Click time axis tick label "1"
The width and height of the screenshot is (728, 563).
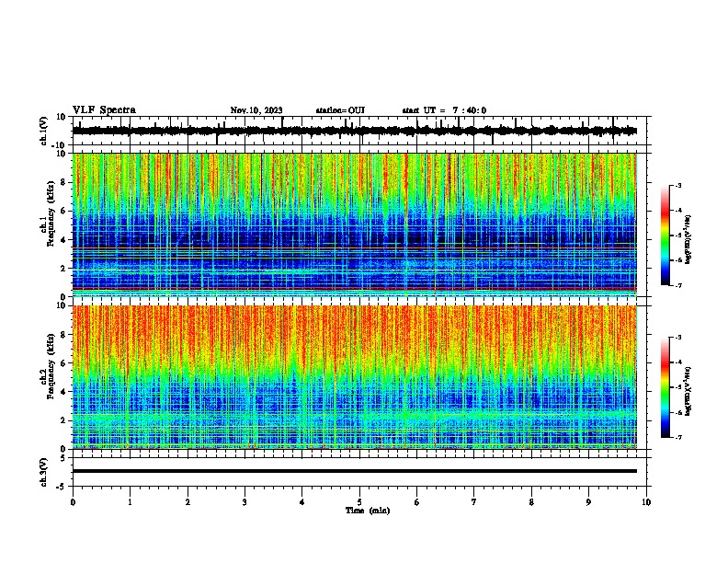click(130, 502)
